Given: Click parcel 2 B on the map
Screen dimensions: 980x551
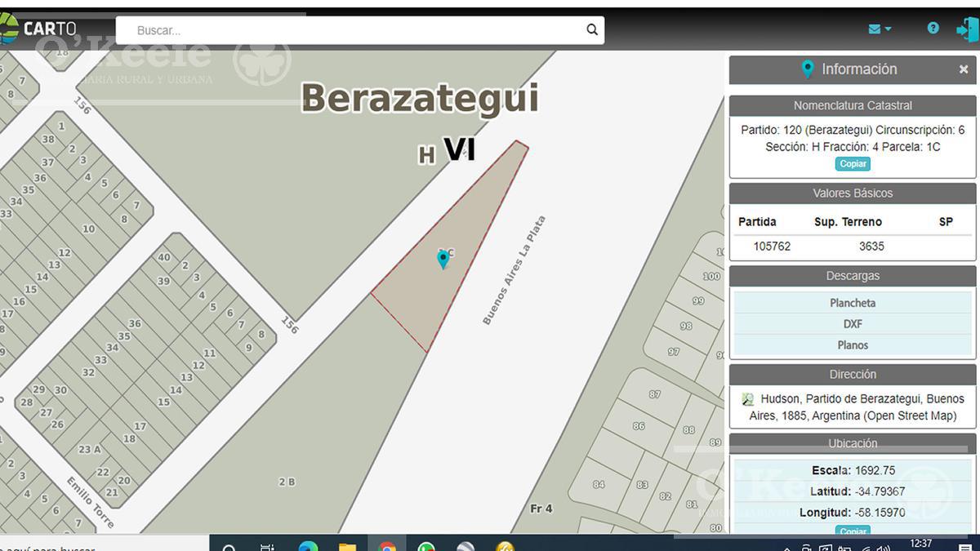Looking at the screenshot, I should (287, 482).
